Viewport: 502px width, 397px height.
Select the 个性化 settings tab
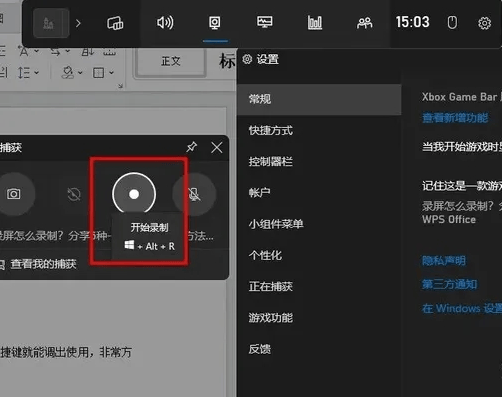pyautogui.click(x=319, y=255)
